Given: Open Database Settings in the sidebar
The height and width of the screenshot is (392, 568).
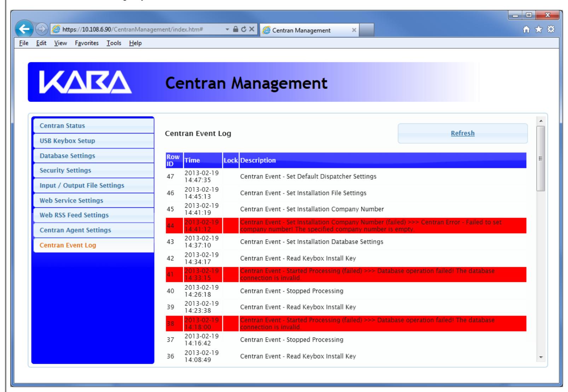Looking at the screenshot, I should (x=94, y=156).
